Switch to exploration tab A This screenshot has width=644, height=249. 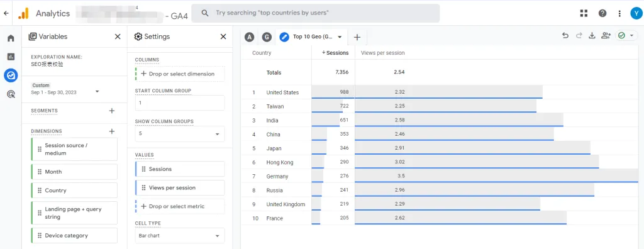(x=249, y=37)
